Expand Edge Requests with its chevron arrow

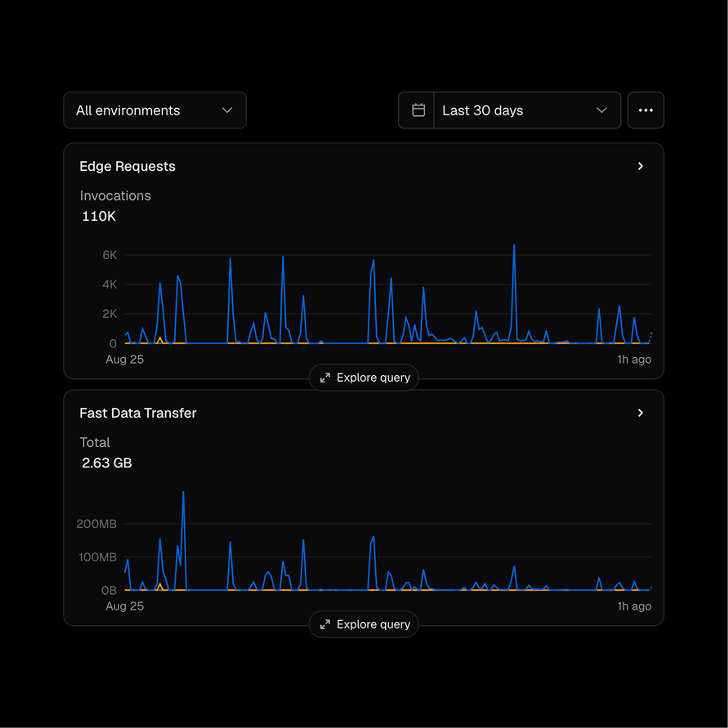[640, 166]
